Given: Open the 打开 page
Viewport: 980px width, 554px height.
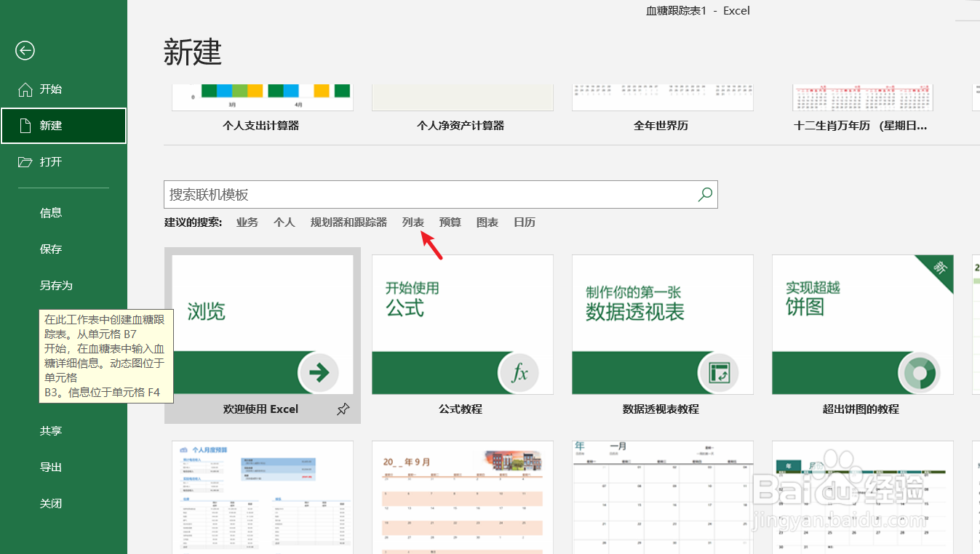Looking at the screenshot, I should point(63,162).
